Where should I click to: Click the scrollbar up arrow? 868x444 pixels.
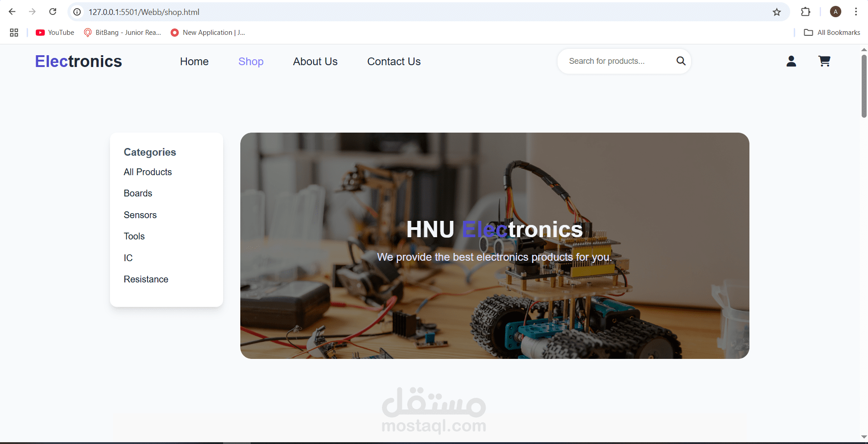click(864, 49)
